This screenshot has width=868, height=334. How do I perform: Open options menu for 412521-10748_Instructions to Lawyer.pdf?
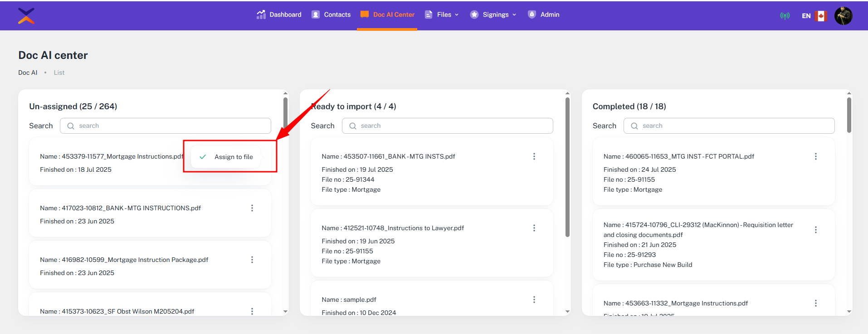pos(534,228)
